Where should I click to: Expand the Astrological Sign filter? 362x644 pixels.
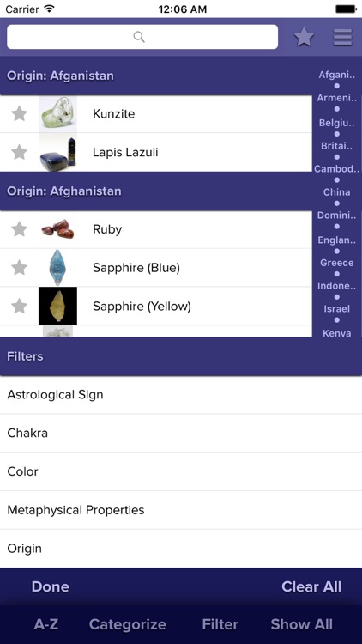pyautogui.click(x=181, y=395)
